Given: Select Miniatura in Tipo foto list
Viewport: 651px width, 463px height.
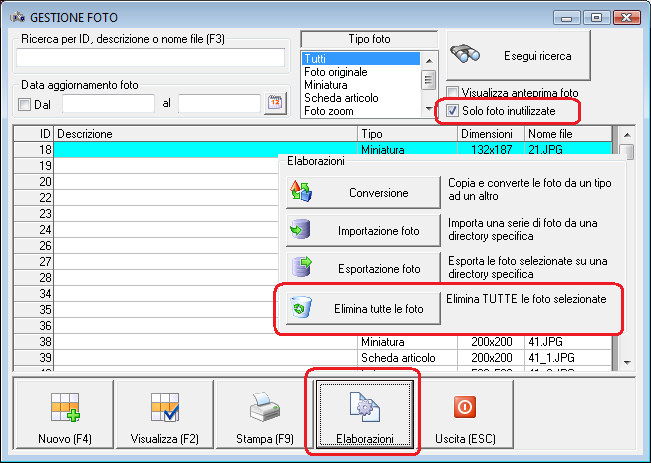Looking at the screenshot, I should [361, 85].
